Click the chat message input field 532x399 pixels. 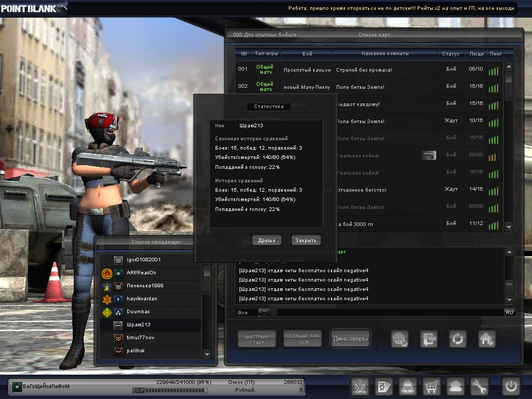[x=391, y=312]
